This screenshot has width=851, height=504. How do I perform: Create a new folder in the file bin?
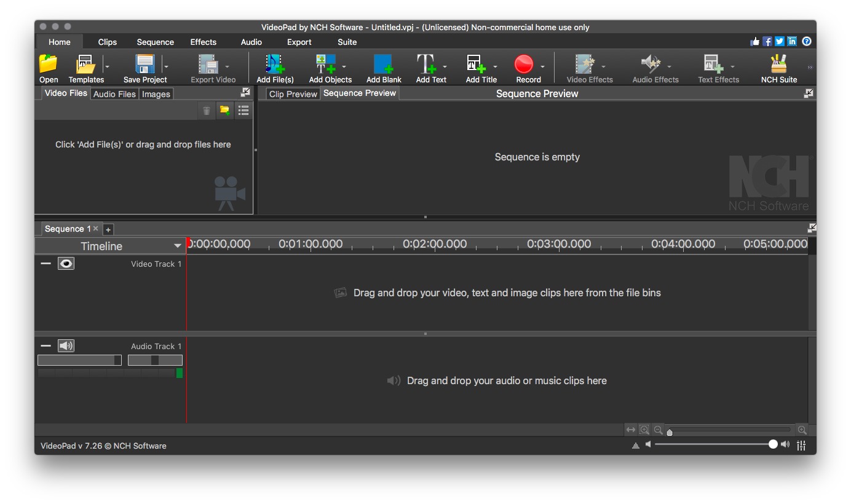[225, 111]
